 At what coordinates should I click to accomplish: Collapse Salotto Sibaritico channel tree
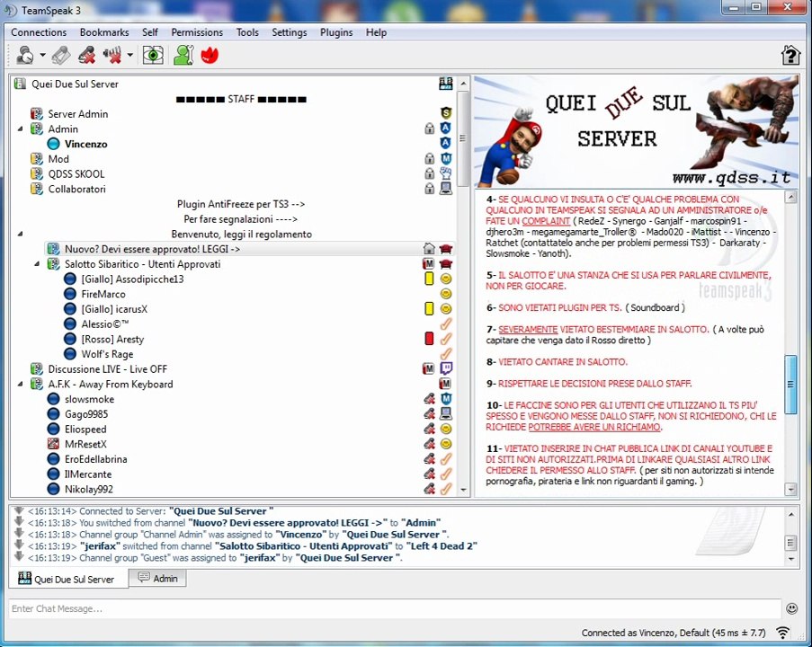pyautogui.click(x=37, y=264)
